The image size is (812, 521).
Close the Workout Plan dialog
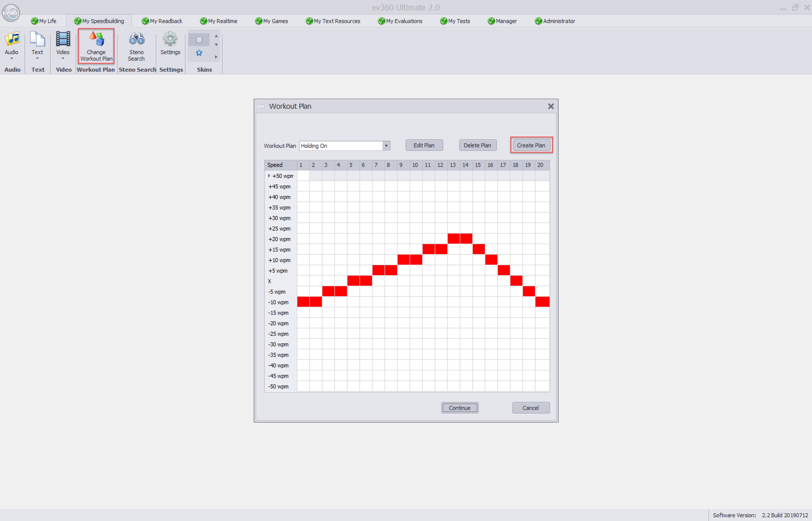pyautogui.click(x=551, y=106)
